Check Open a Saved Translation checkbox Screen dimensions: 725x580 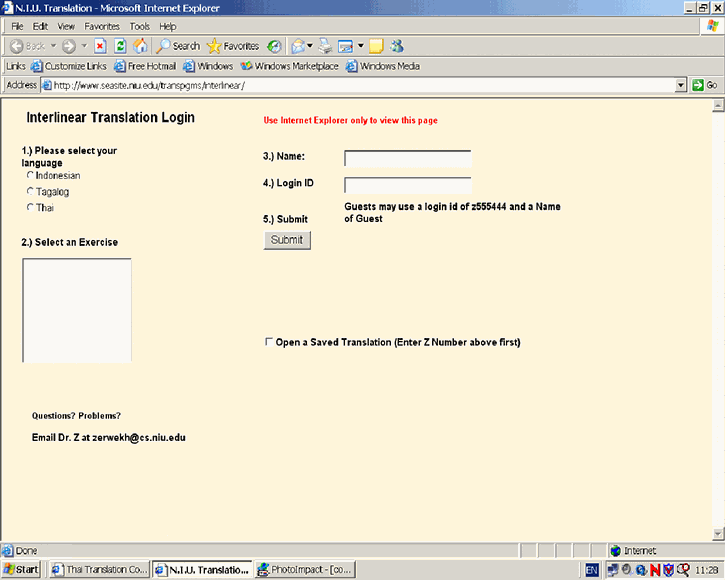[x=268, y=341]
